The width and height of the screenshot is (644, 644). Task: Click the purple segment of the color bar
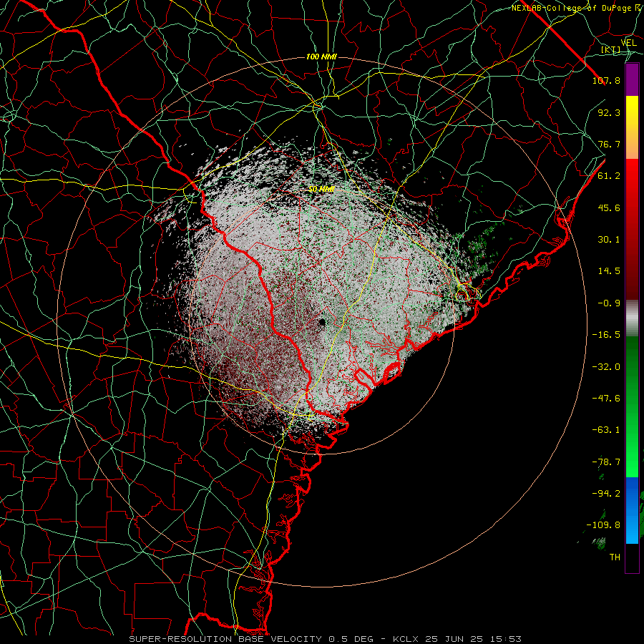pos(632,80)
